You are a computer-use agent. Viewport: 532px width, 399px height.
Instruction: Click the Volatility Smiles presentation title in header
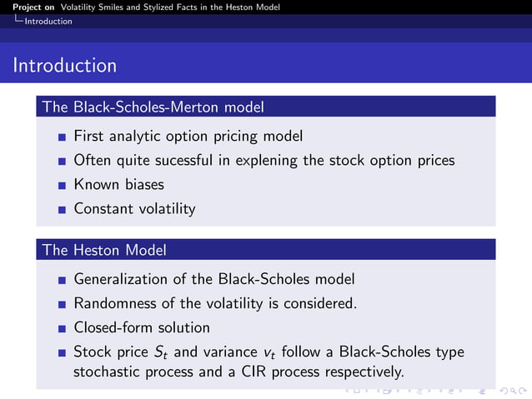[170, 7]
